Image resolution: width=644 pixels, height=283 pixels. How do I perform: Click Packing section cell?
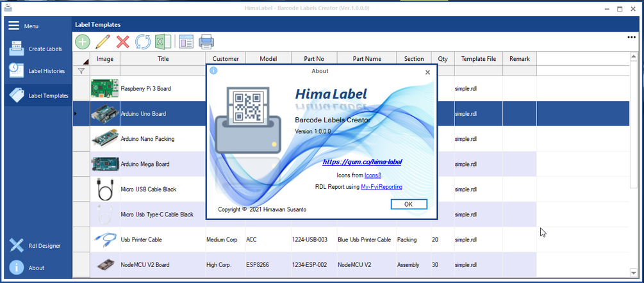414,239
